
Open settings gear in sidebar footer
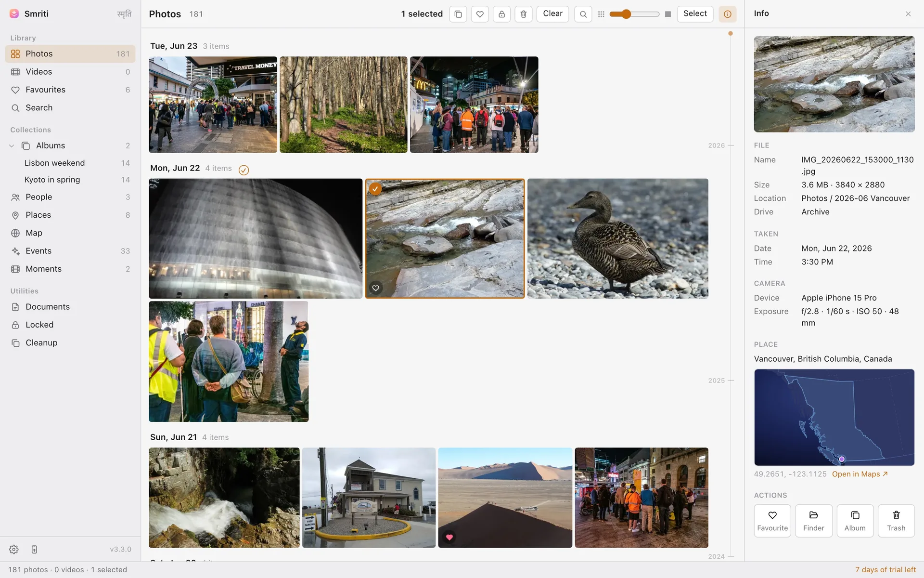14,549
